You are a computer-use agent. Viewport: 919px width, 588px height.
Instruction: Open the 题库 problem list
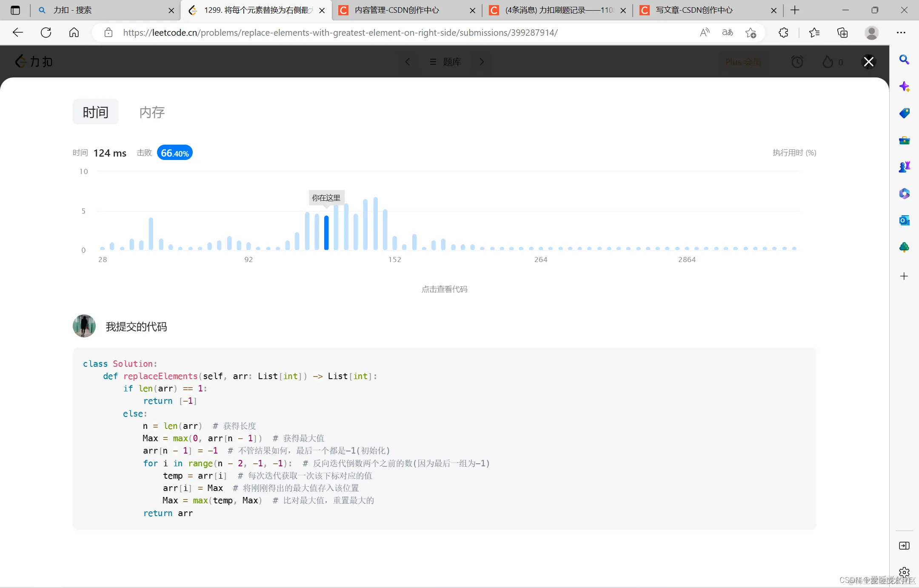[x=445, y=62]
